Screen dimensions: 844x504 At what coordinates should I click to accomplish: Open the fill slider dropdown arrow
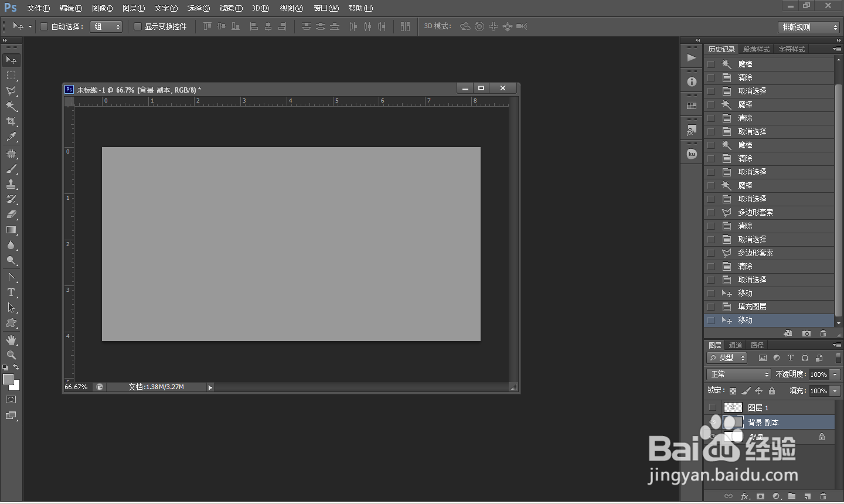pyautogui.click(x=835, y=391)
